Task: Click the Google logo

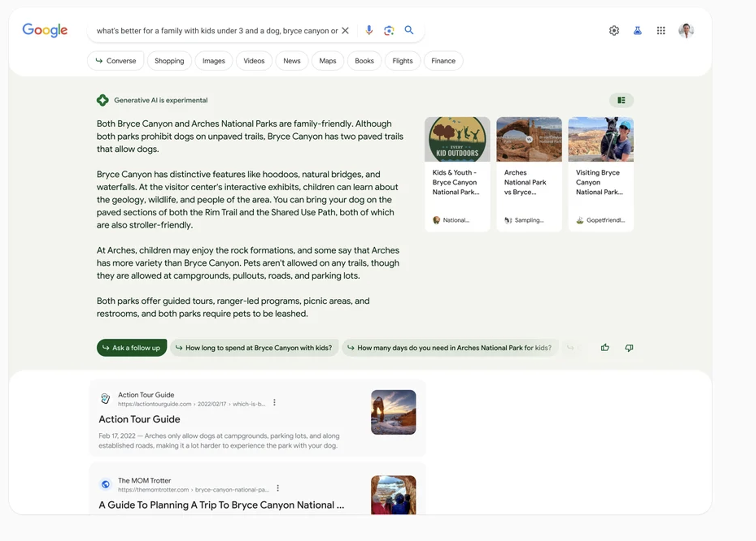Action: (45, 30)
